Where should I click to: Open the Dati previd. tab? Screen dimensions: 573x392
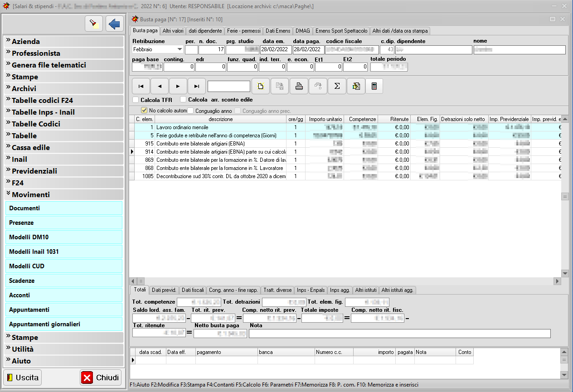click(164, 290)
